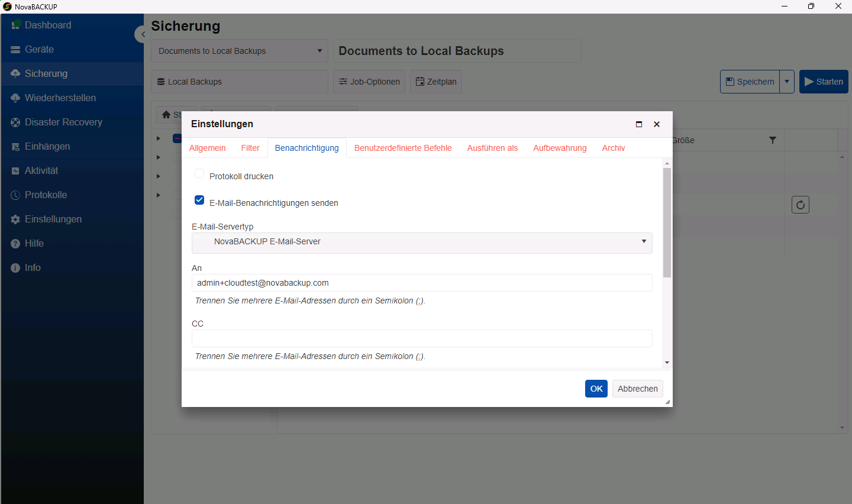This screenshot has width=852, height=504.
Task: Uncheck E-Mail-Benachrichtigungen senden
Action: coord(199,201)
